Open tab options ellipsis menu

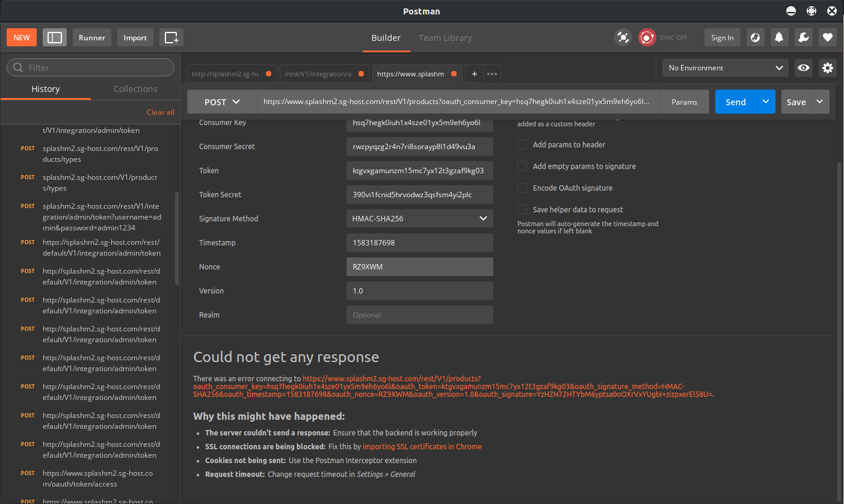(x=492, y=74)
